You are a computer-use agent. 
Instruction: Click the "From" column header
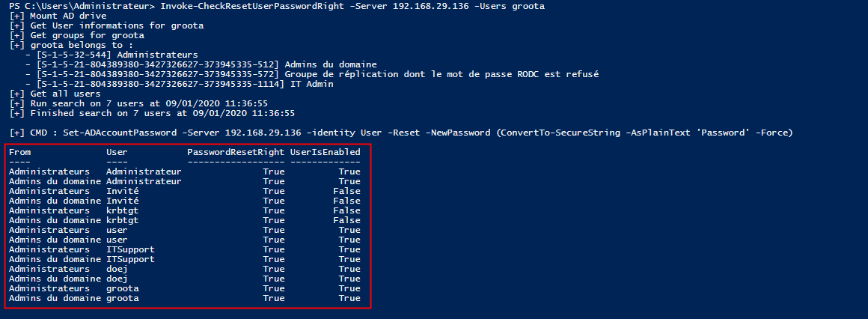pos(19,152)
